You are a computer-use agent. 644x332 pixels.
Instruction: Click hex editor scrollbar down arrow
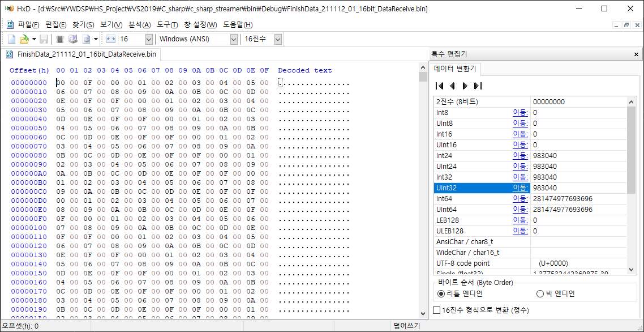(x=423, y=313)
